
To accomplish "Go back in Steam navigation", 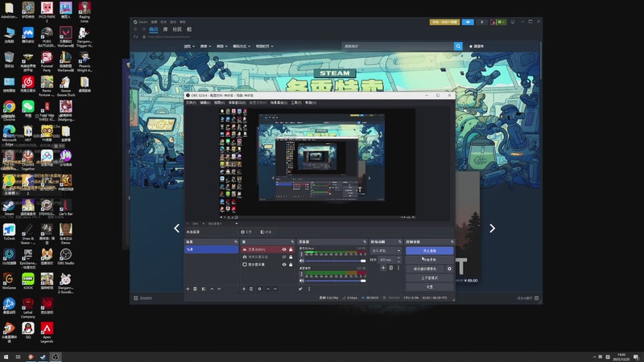I will tap(135, 30).
